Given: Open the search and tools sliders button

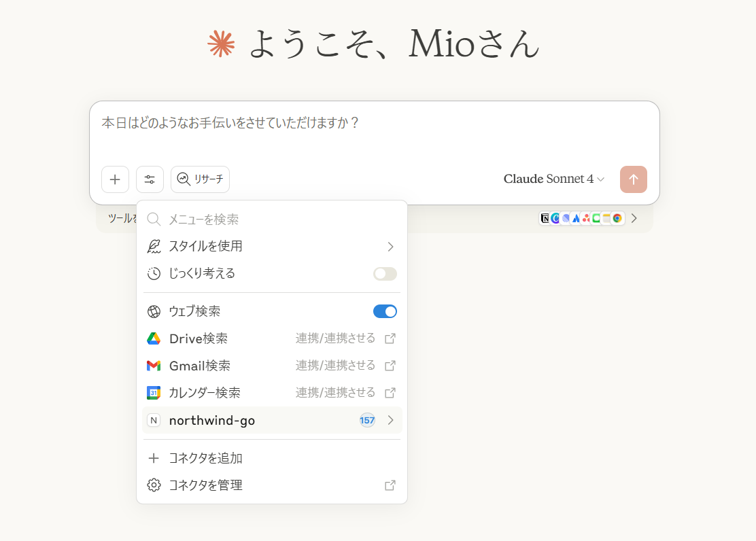Looking at the screenshot, I should point(150,179).
